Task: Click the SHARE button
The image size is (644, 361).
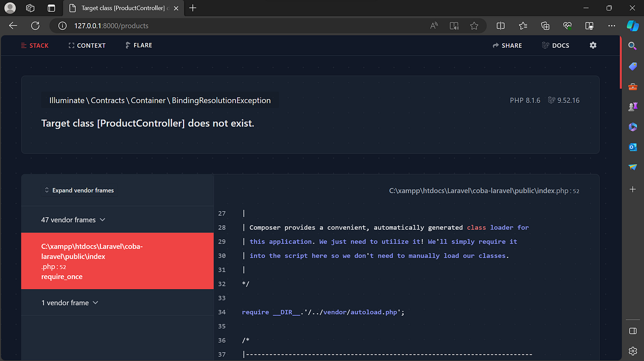Action: click(x=507, y=46)
